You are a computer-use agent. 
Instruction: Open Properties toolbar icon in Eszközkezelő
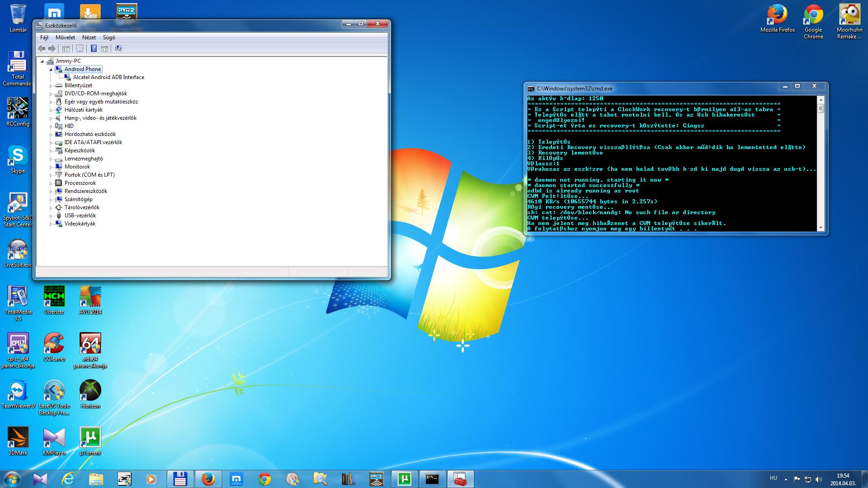point(80,48)
